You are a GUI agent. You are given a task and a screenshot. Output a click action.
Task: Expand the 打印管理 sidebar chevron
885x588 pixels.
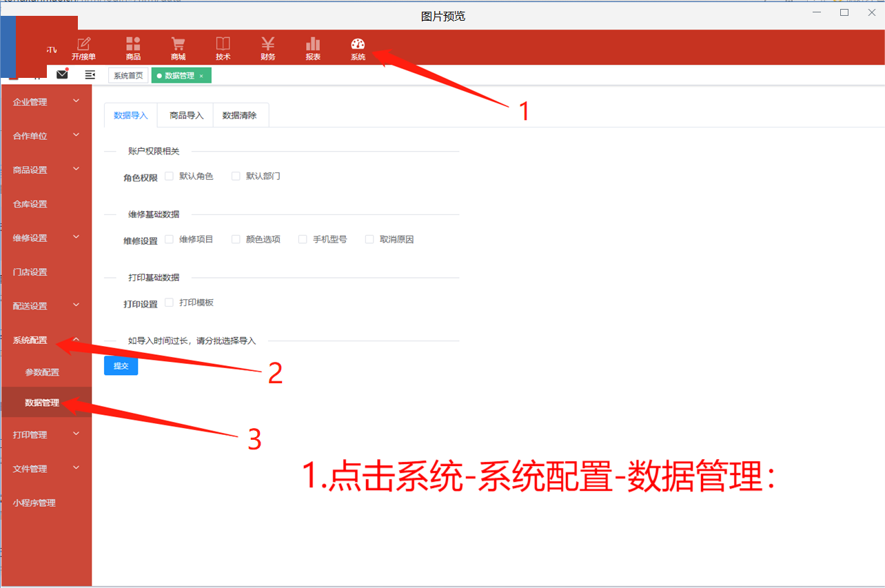(77, 434)
